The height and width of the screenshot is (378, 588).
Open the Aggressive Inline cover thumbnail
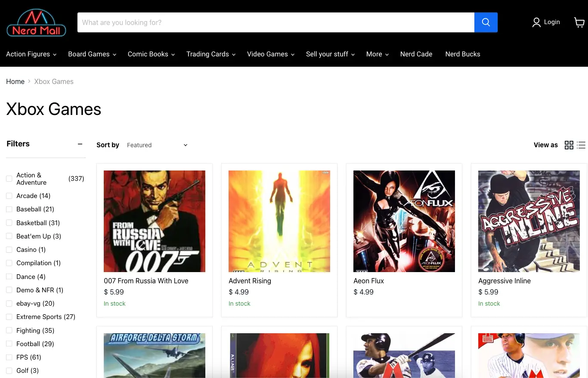click(529, 221)
